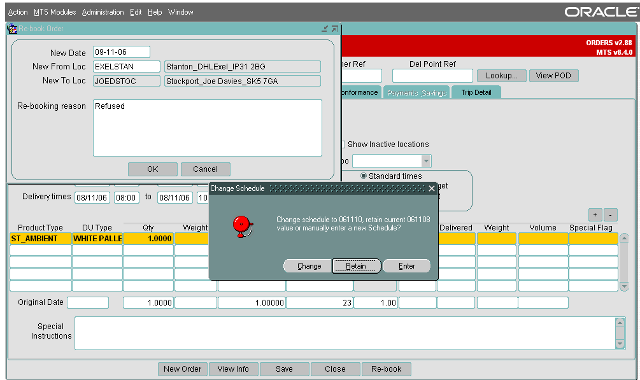Screen dimensions: 640x380
Task: Click the Re-book button at bottom
Action: pyautogui.click(x=386, y=369)
